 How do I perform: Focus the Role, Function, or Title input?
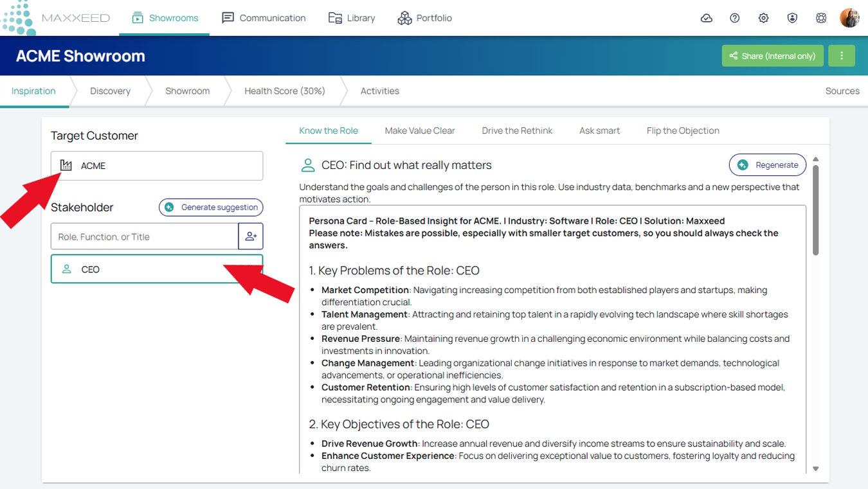(x=145, y=236)
